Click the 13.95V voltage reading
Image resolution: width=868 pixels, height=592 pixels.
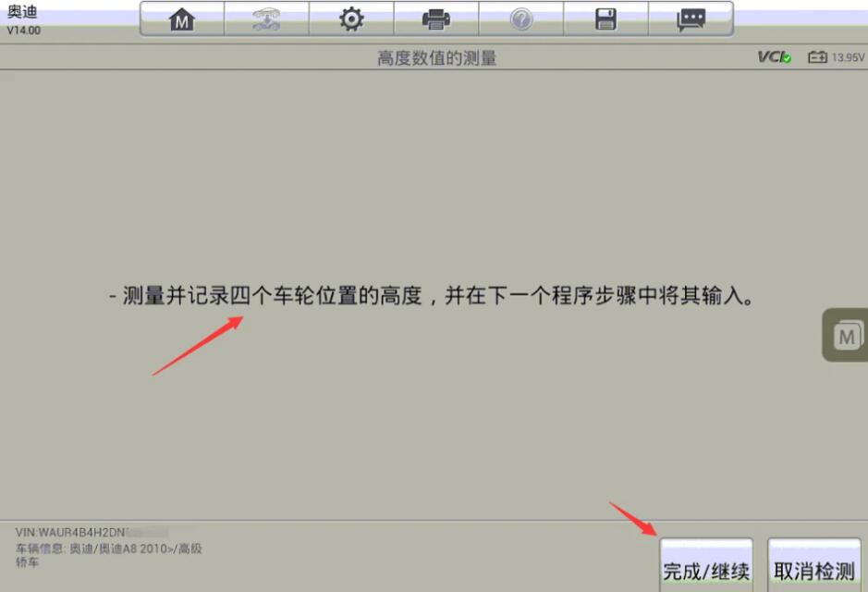pyautogui.click(x=848, y=57)
